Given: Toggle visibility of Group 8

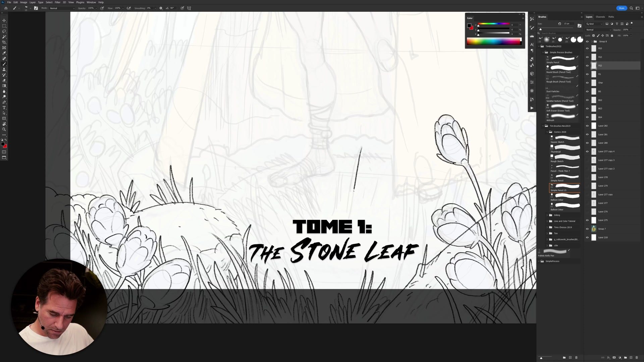Looking at the screenshot, I should coord(587,41).
